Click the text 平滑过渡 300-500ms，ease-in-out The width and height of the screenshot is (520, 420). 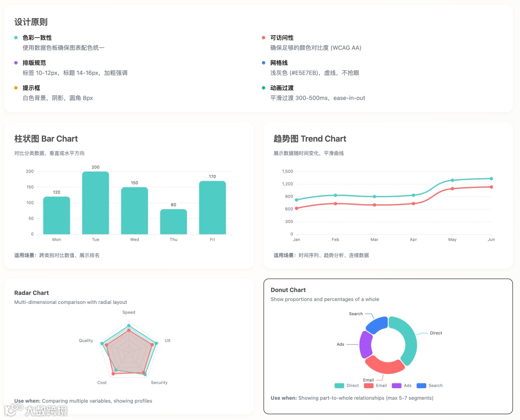click(318, 98)
